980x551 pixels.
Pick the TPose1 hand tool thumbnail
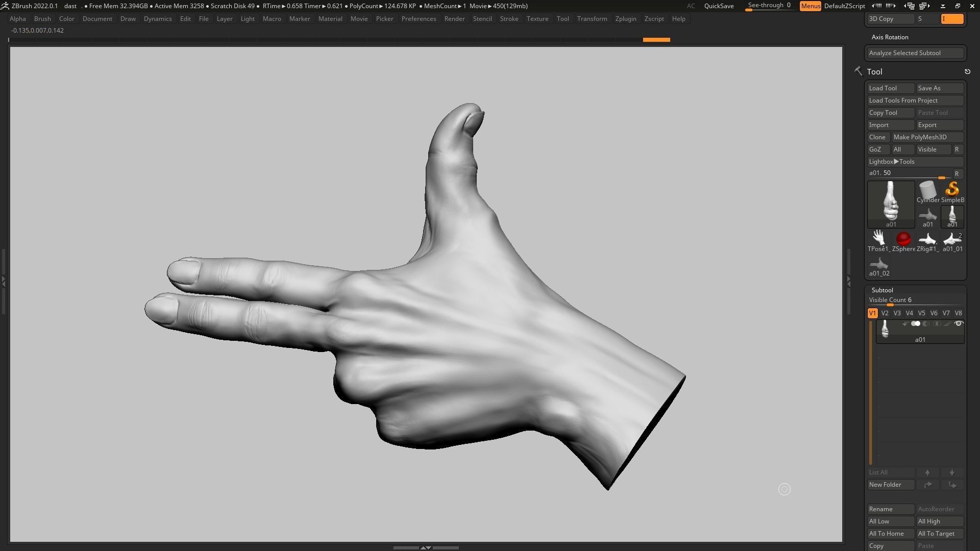878,241
